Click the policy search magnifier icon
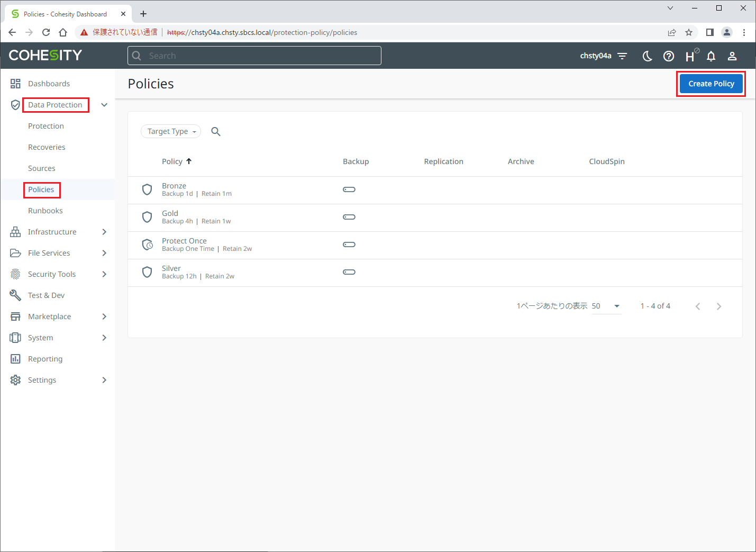756x552 pixels. pos(215,131)
